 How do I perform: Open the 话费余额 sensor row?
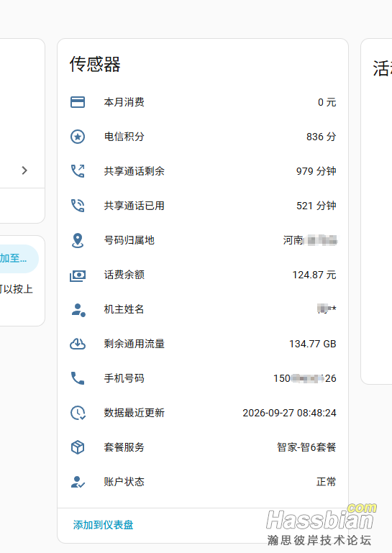point(203,275)
